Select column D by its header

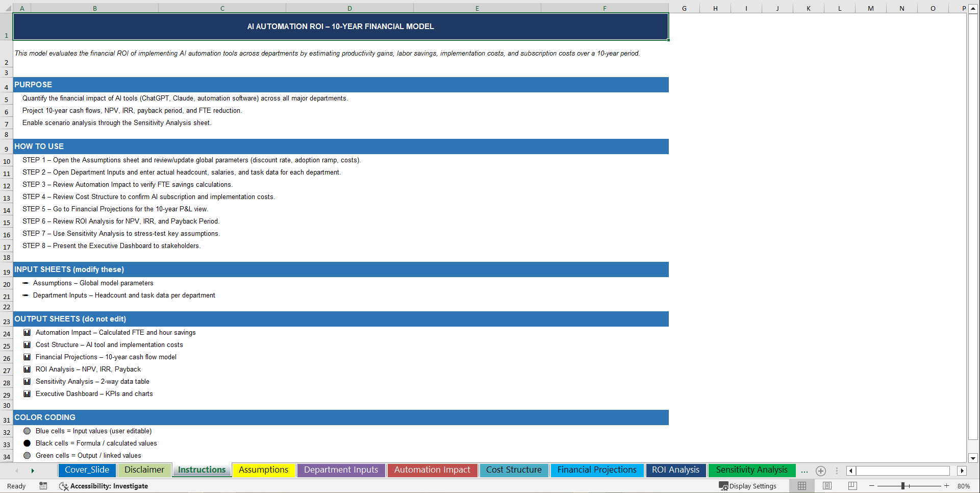(349, 8)
